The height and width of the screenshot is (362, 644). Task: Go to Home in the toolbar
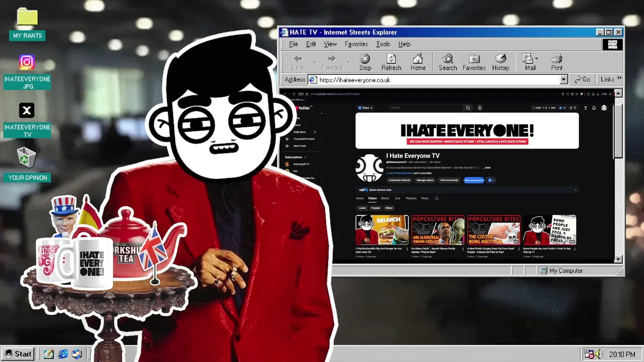418,63
